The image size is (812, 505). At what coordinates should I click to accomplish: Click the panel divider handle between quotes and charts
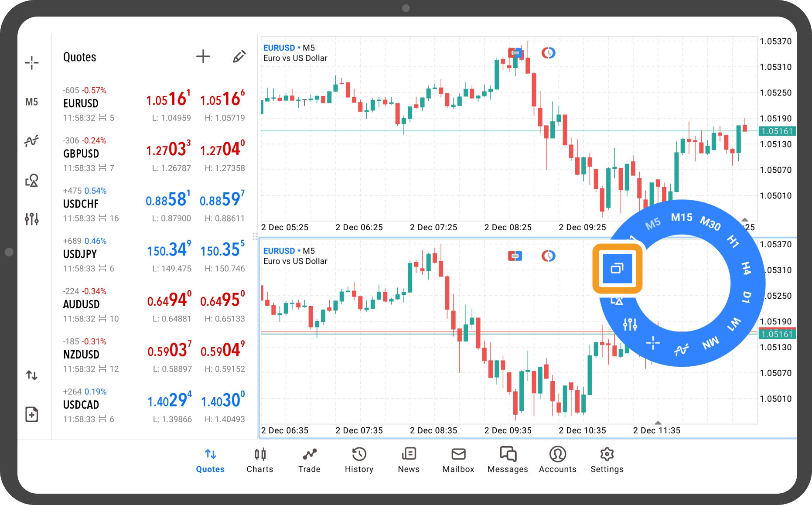click(x=255, y=237)
